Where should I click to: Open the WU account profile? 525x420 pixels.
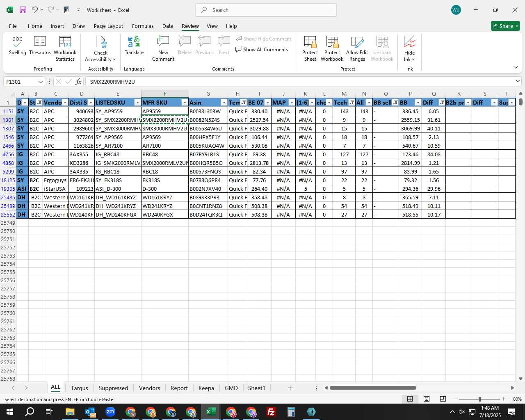(x=456, y=10)
